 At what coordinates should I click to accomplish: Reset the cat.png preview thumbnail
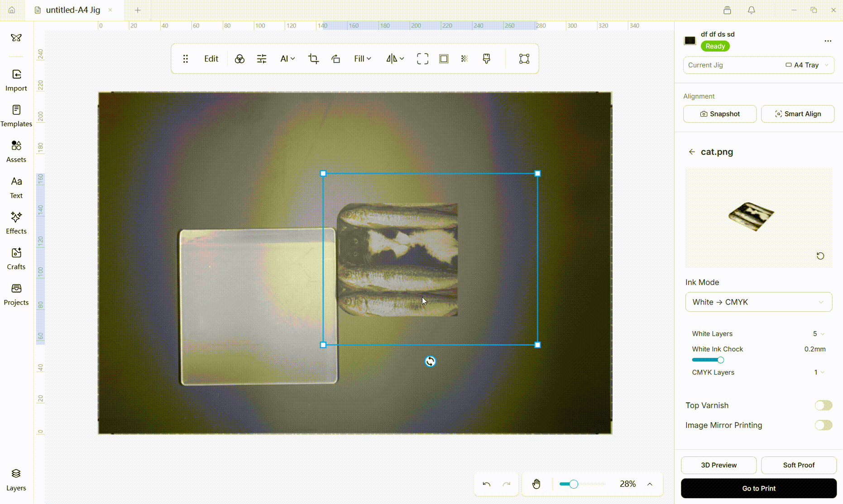click(820, 256)
